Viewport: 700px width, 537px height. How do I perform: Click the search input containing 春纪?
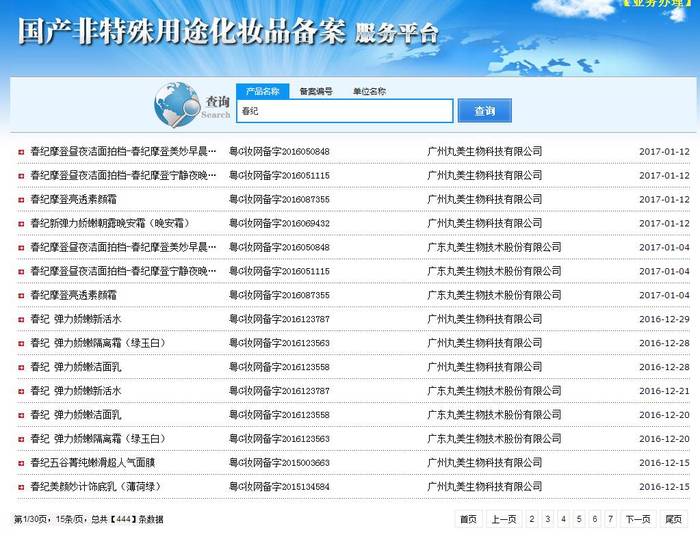345,111
